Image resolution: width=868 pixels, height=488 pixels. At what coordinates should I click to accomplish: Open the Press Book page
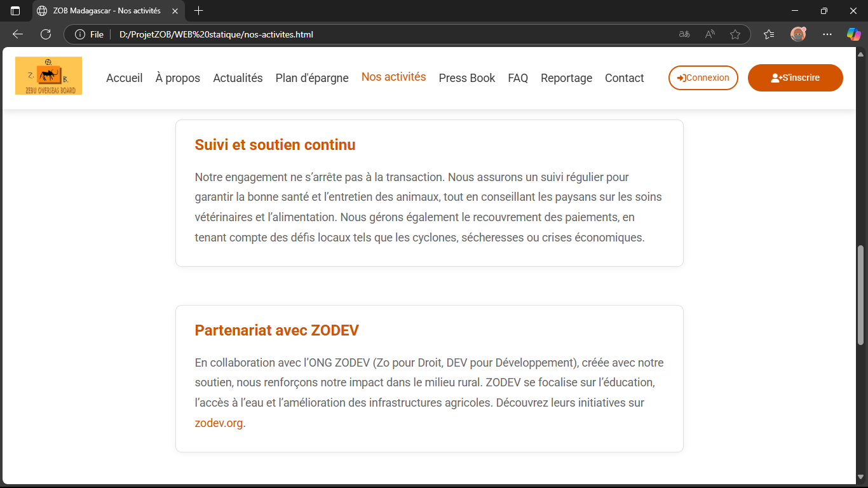pos(467,78)
